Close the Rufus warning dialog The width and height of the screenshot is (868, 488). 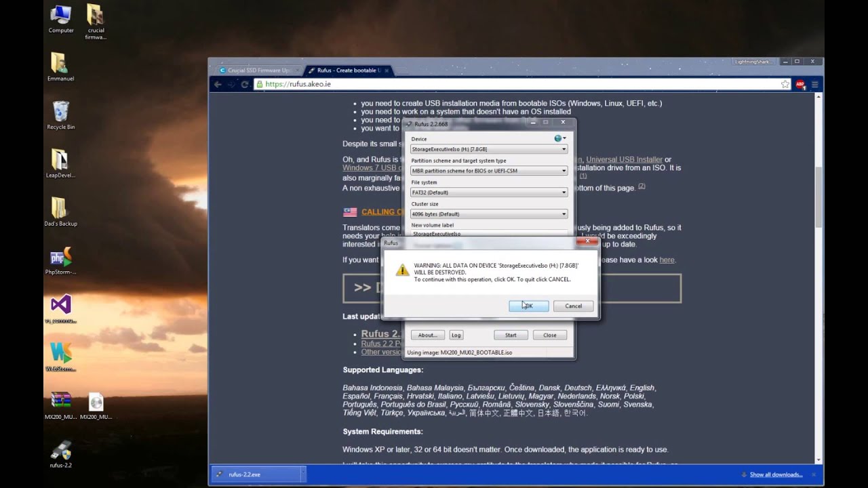588,241
